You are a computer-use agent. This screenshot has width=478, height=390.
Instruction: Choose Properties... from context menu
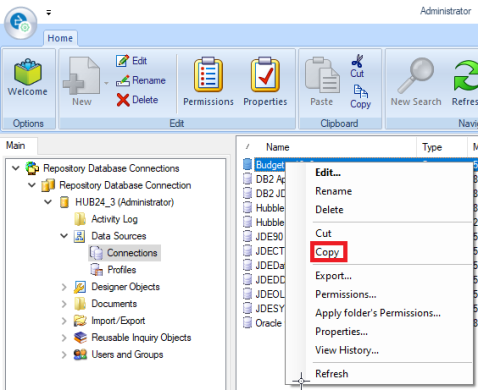[x=341, y=332]
